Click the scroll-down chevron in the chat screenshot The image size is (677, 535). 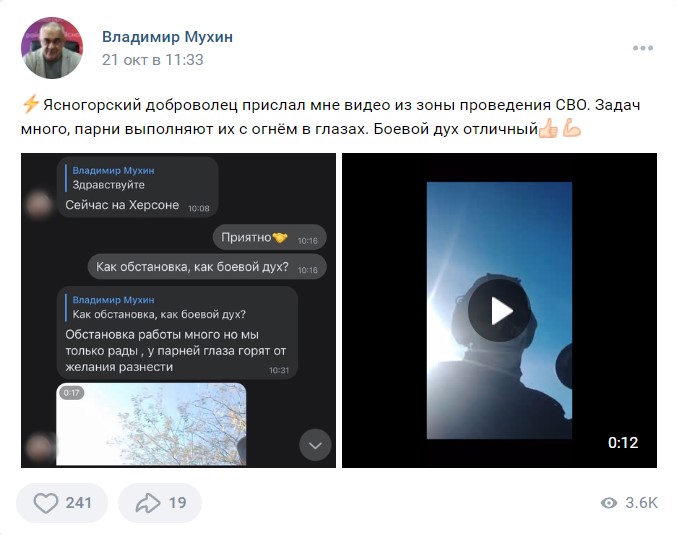[x=315, y=445]
